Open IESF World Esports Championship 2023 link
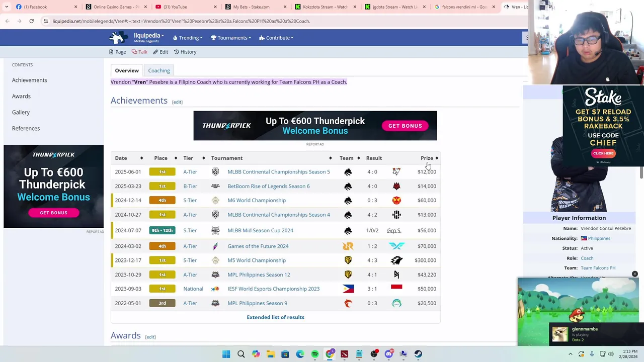This screenshot has width=644, height=362. [273, 289]
